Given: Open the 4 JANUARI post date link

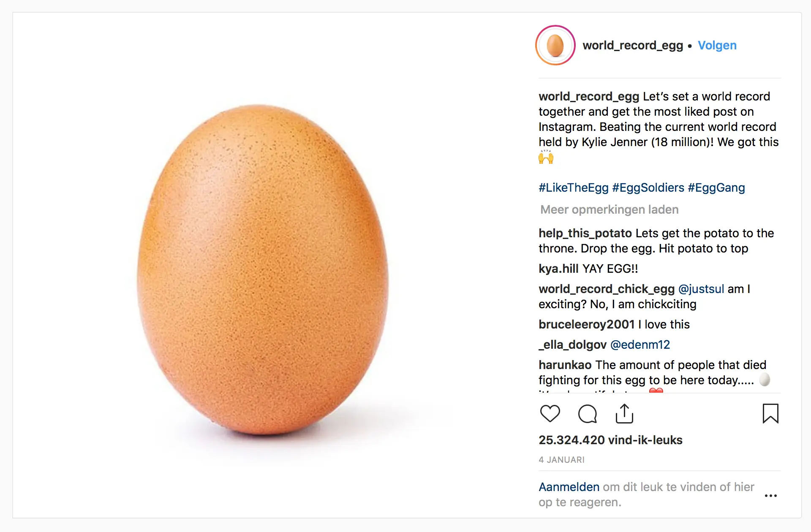Looking at the screenshot, I should 561,460.
